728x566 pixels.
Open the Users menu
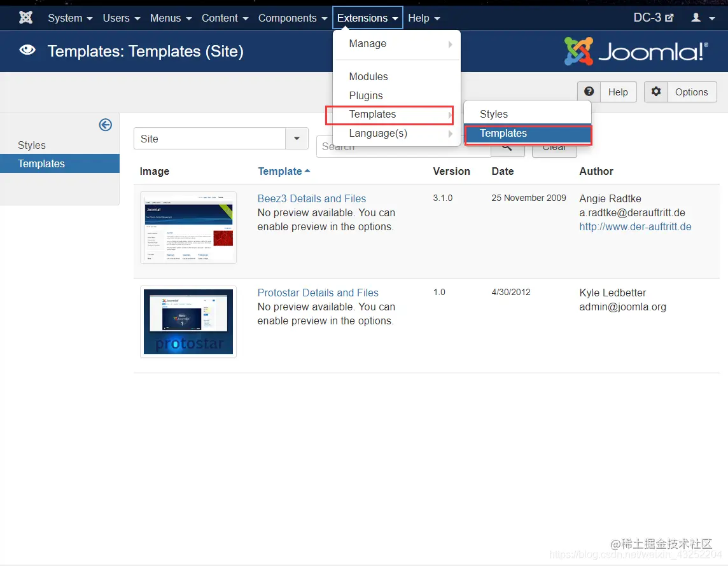coord(121,18)
